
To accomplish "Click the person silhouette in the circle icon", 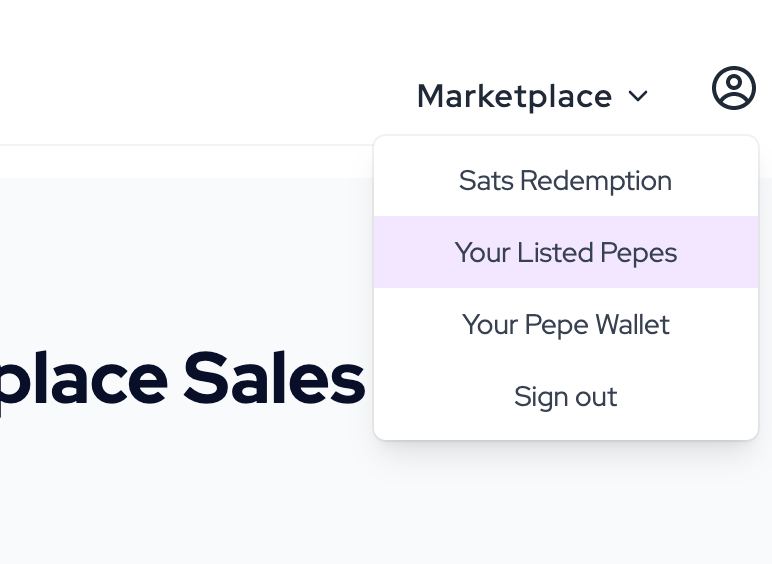I will [x=734, y=90].
